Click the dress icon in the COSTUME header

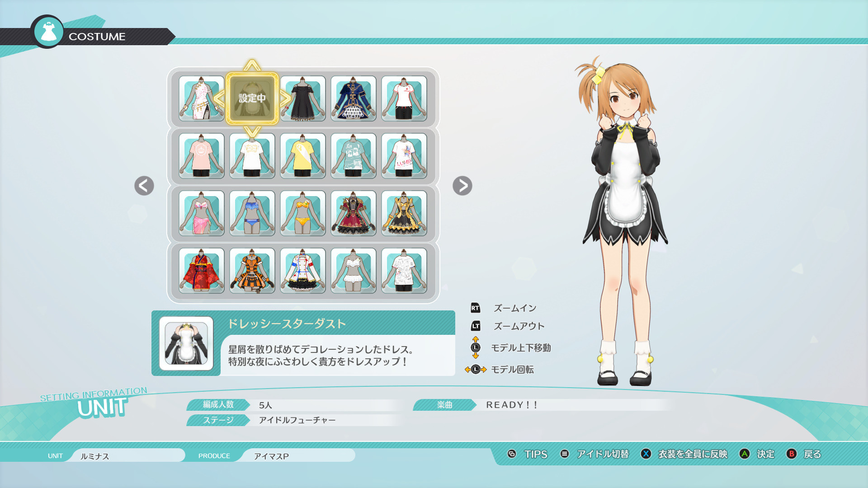coord(48,32)
